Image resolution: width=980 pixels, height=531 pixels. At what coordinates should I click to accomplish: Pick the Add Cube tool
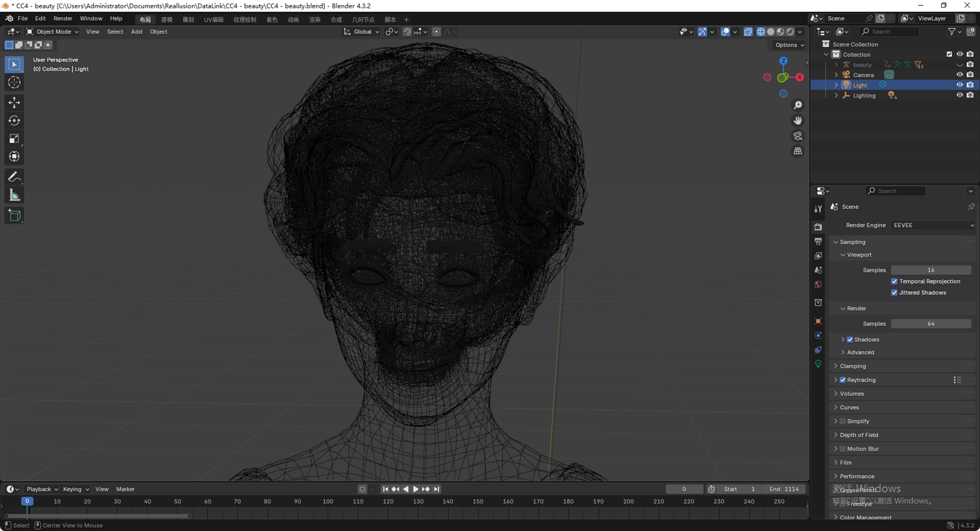coord(14,216)
